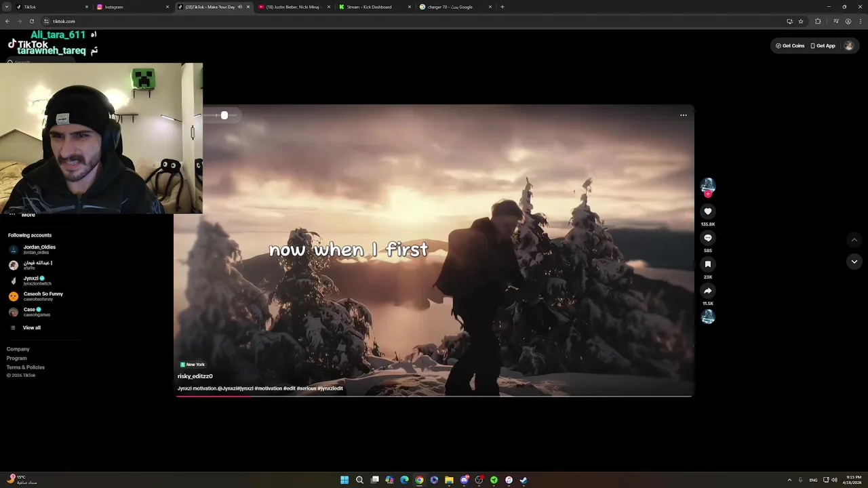Open Chrome three-dot menu
868x488 pixels.
point(860,21)
